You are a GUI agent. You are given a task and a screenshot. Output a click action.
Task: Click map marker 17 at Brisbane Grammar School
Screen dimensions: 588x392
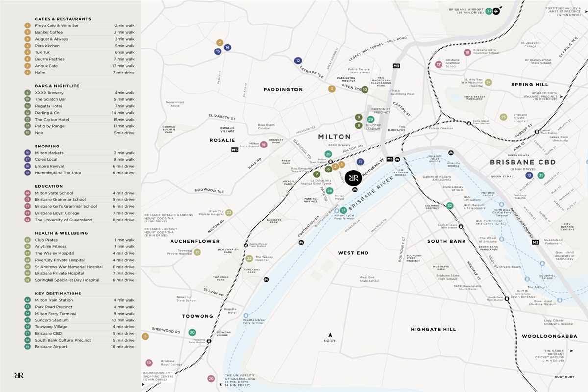[439, 64]
